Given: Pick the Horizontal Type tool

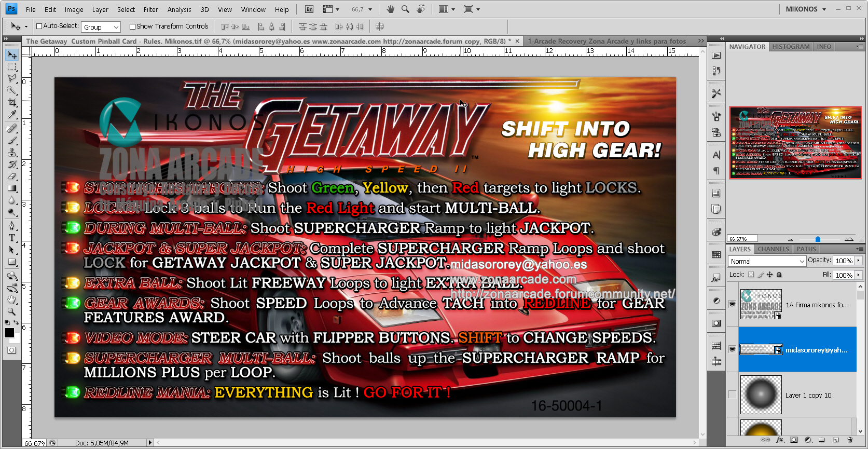Looking at the screenshot, I should click(x=12, y=238).
